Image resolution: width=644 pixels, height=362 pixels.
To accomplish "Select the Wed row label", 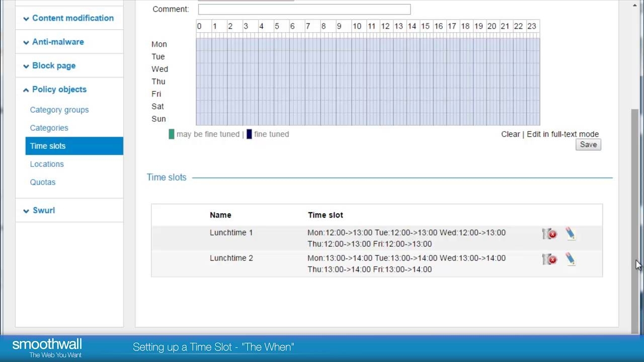I will point(159,69).
